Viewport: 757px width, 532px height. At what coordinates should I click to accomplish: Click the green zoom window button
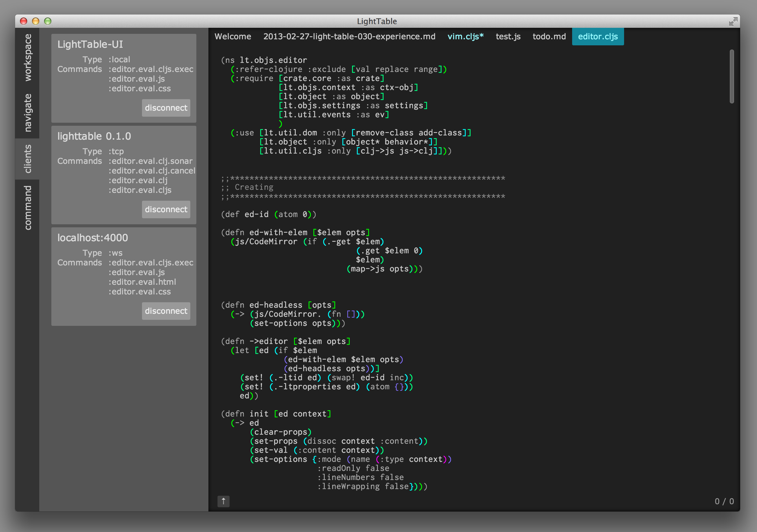[x=48, y=21]
